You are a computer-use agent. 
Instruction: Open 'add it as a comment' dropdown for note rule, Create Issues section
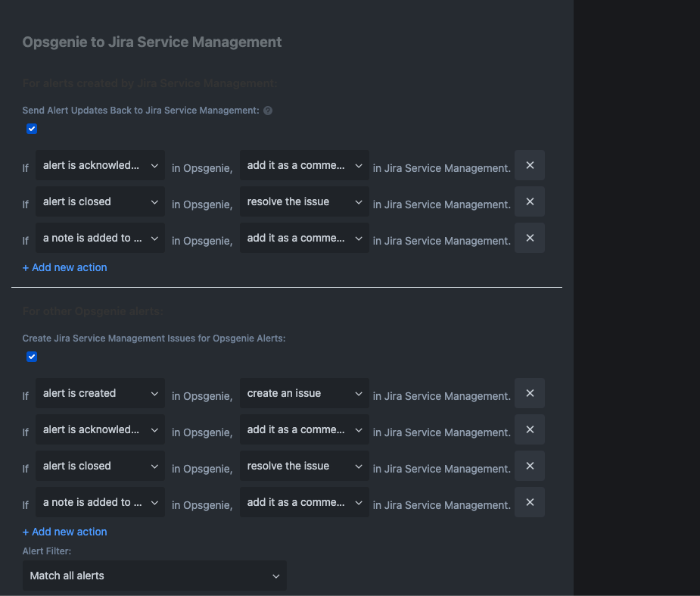pyautogui.click(x=304, y=502)
